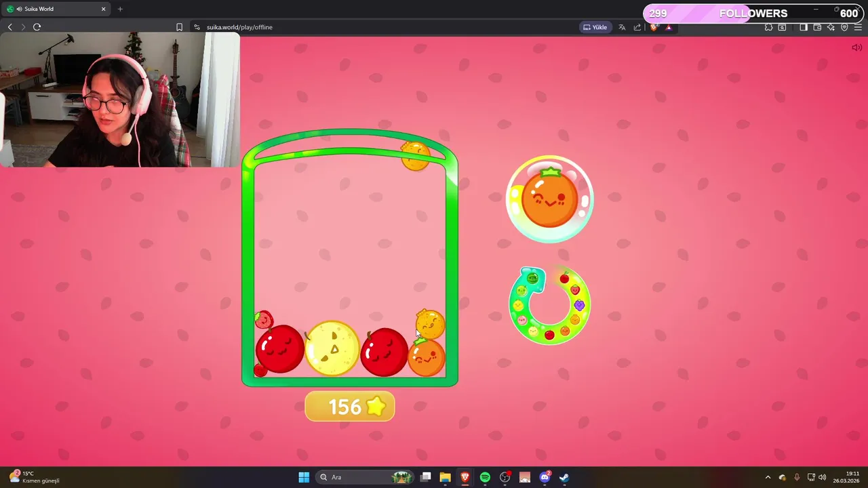Open the network tray icon
This screenshot has height=488, width=868.
pyautogui.click(x=811, y=477)
